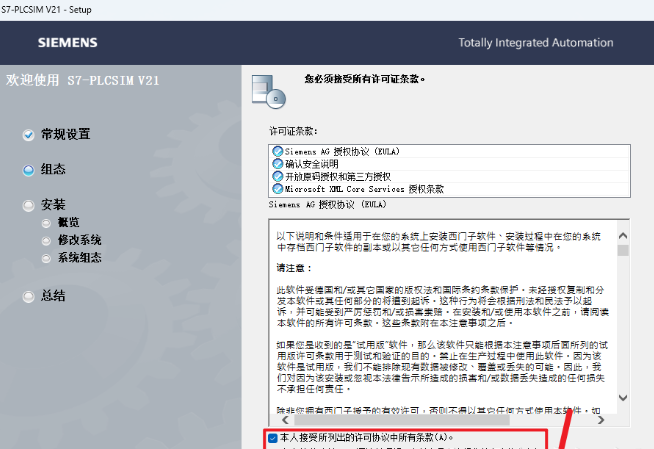Select the 安装 step radio bullet
Viewport: 654px width, 449px height.
click(28, 205)
